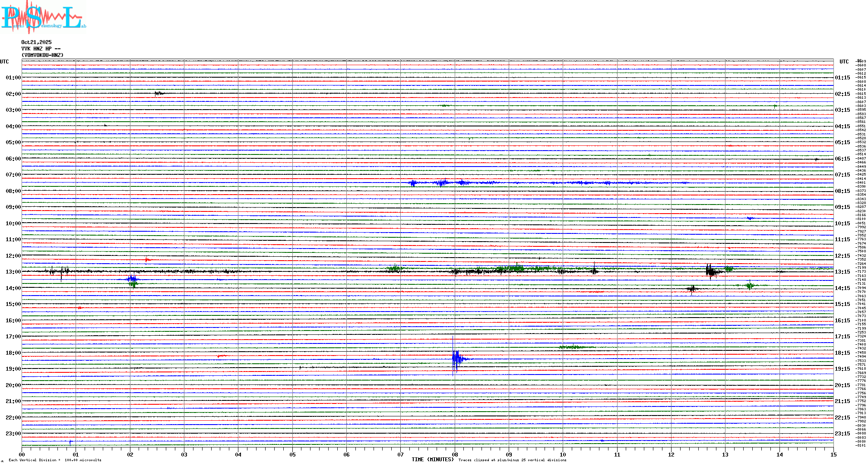Select the 18:00 hour label on left
The image size is (868, 466).
click(13, 353)
